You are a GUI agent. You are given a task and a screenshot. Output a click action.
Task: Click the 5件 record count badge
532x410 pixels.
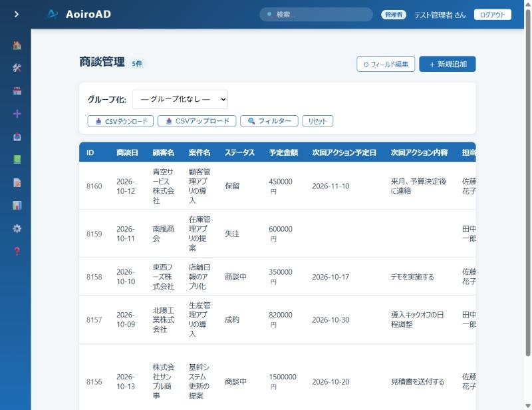pos(137,63)
